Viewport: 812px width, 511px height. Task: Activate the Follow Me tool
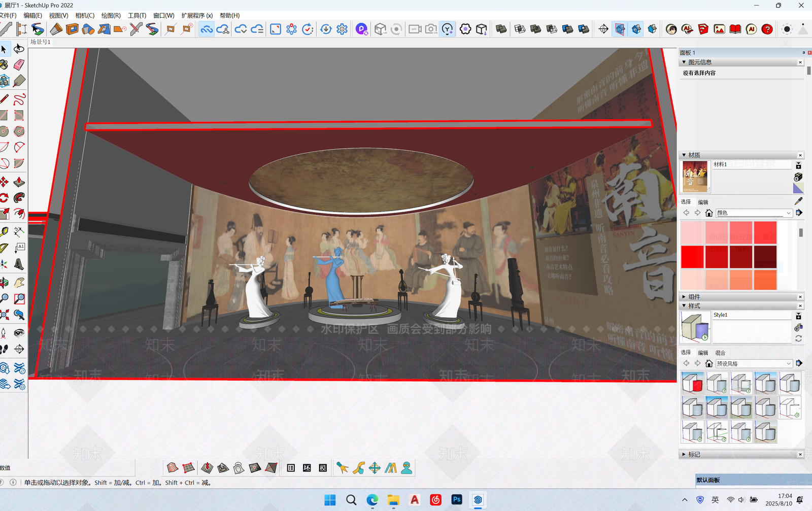point(19,197)
